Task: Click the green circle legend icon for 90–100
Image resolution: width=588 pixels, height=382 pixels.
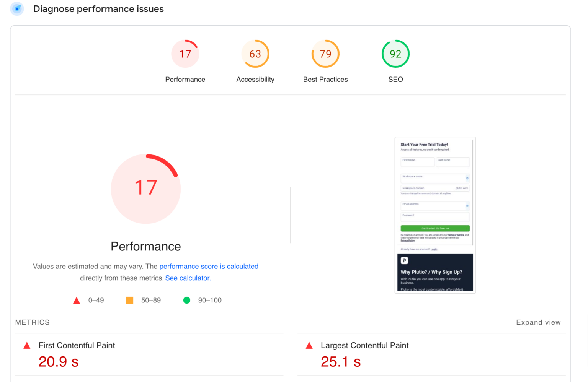Action: point(187,300)
